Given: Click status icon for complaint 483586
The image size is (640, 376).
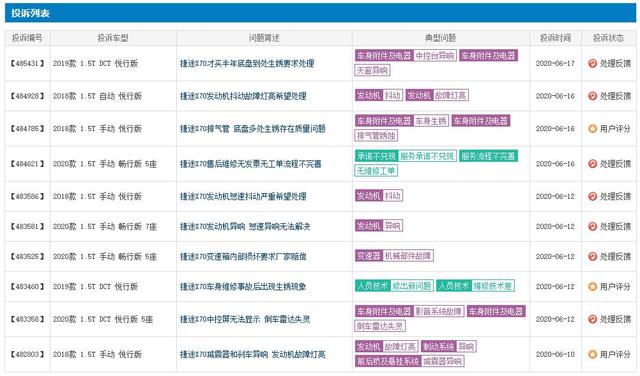Looking at the screenshot, I should point(592,196).
